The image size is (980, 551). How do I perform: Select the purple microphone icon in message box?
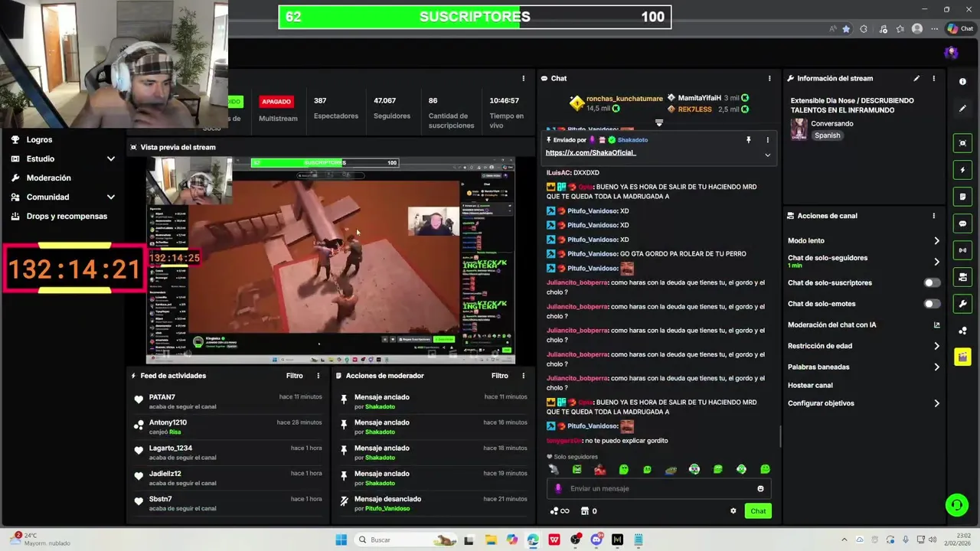[x=558, y=488]
